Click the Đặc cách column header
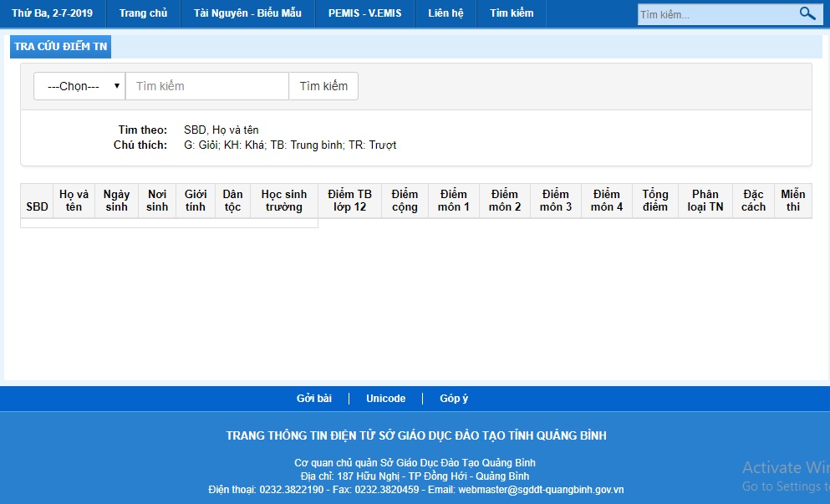The width and height of the screenshot is (830, 504). pyautogui.click(x=753, y=201)
